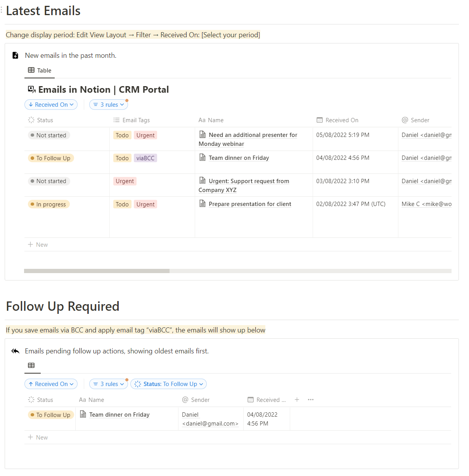Open 'Team dinner on Friday' in Follow Up table
The width and height of the screenshot is (469, 476).
tap(119, 415)
